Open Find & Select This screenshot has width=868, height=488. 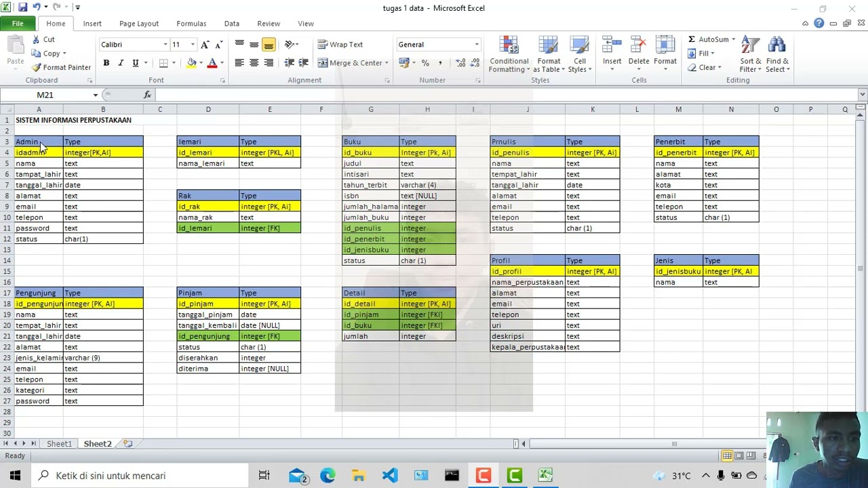click(x=777, y=54)
